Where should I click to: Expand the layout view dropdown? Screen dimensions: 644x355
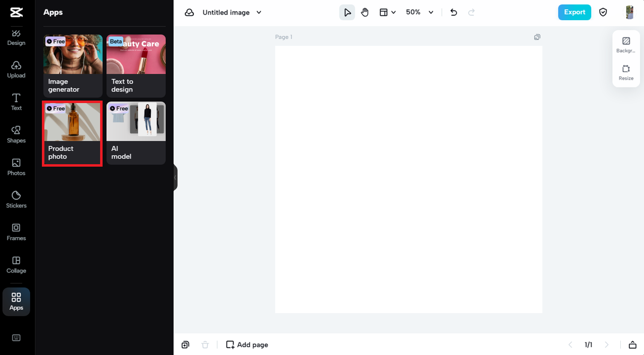coord(387,12)
